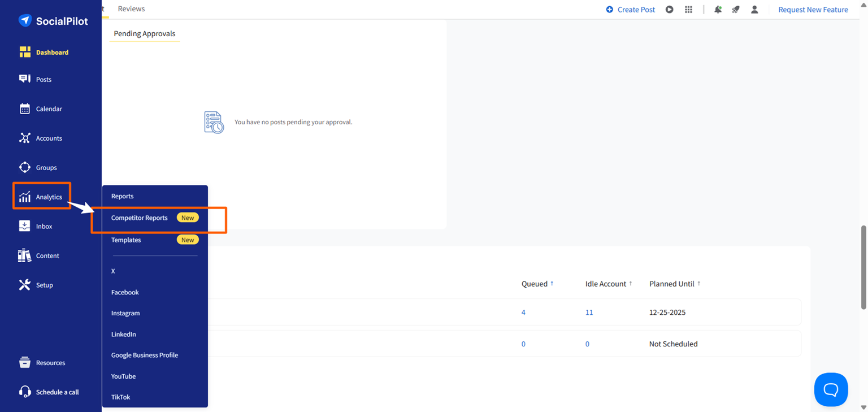The width and height of the screenshot is (868, 412).
Task: Open Posts via its sidebar icon
Action: coord(25,79)
